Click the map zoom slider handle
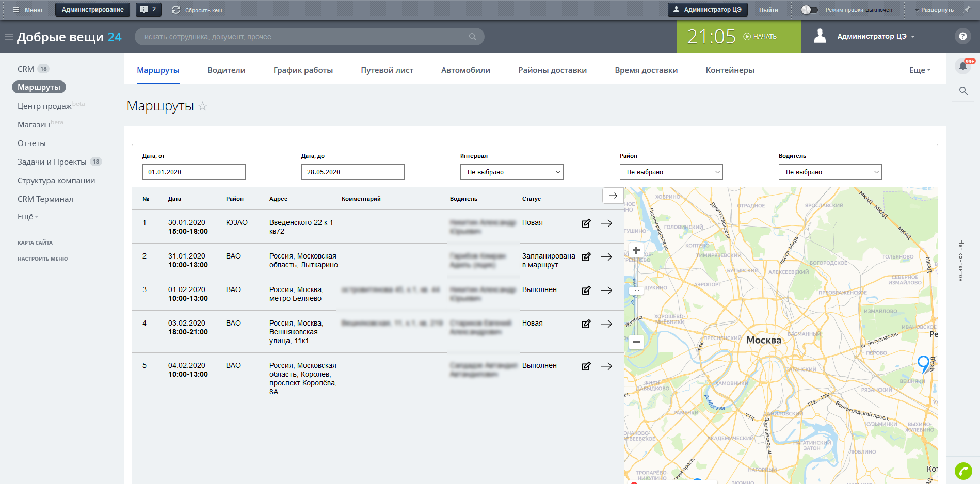Image resolution: width=980 pixels, height=484 pixels. [x=636, y=291]
